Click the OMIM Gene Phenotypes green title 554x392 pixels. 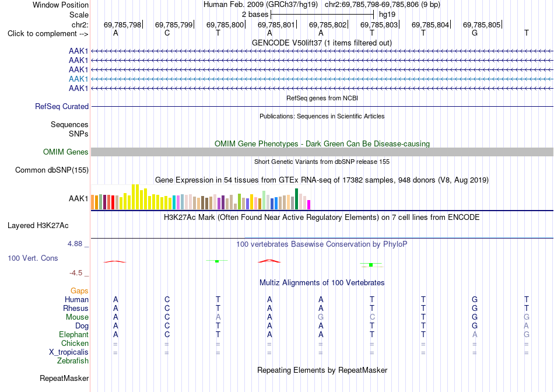[x=322, y=144]
